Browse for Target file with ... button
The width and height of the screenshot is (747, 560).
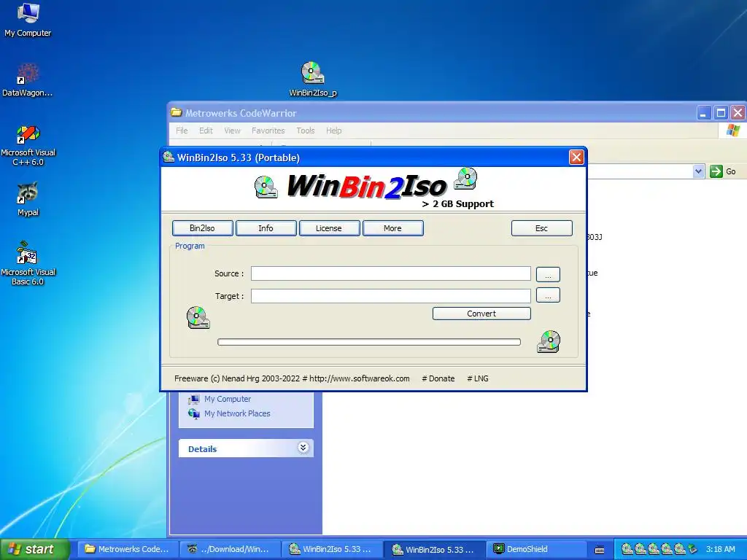[x=548, y=295]
